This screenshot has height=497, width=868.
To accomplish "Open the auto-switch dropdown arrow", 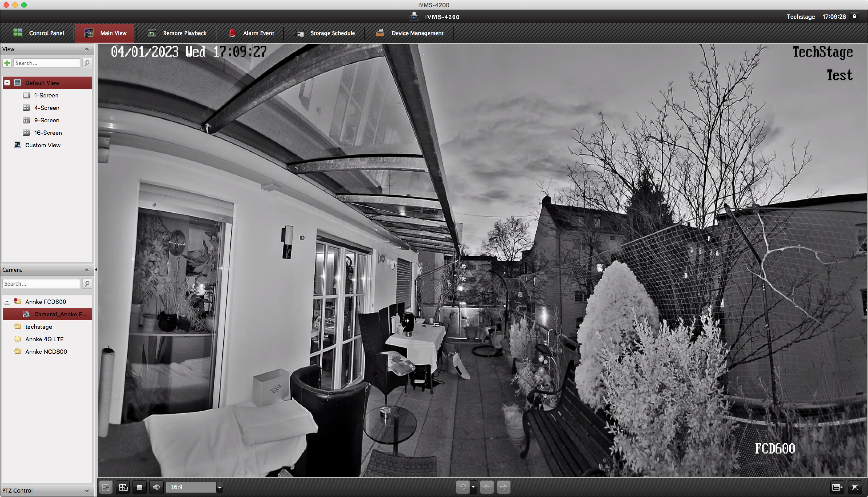I will tap(473, 487).
